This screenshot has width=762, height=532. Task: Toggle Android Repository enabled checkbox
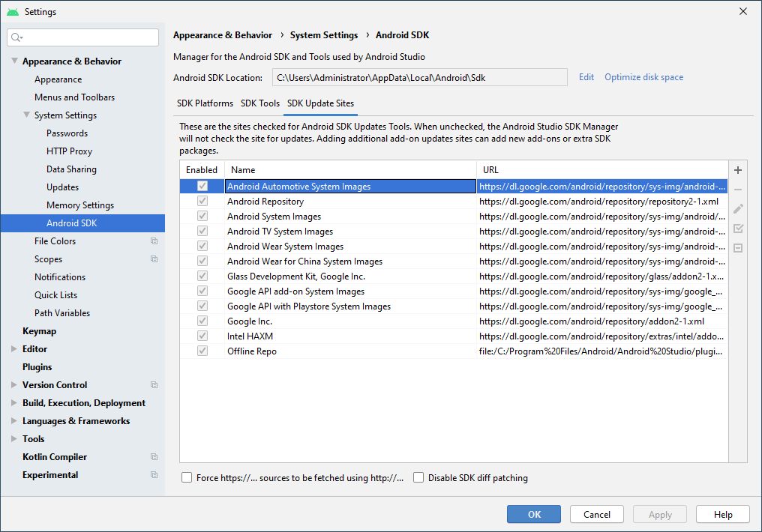202,201
